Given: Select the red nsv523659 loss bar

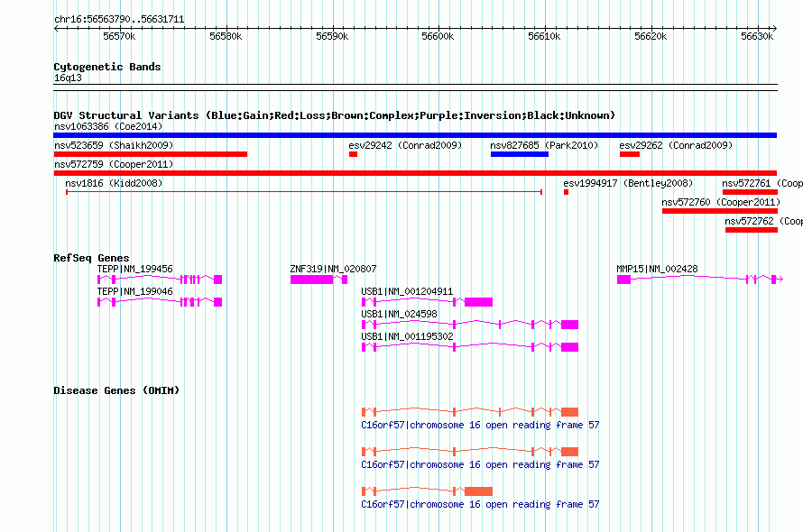Looking at the screenshot, I should 151,154.
